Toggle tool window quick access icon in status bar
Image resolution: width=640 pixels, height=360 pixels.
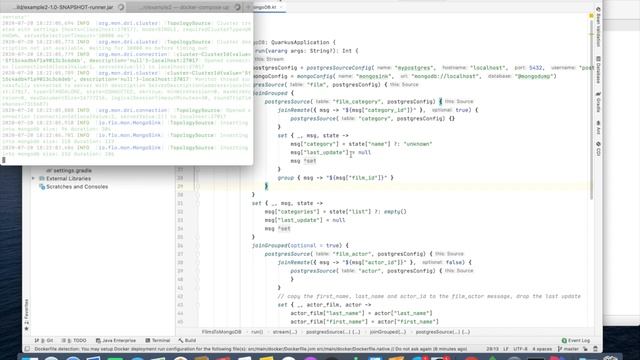coord(27,349)
